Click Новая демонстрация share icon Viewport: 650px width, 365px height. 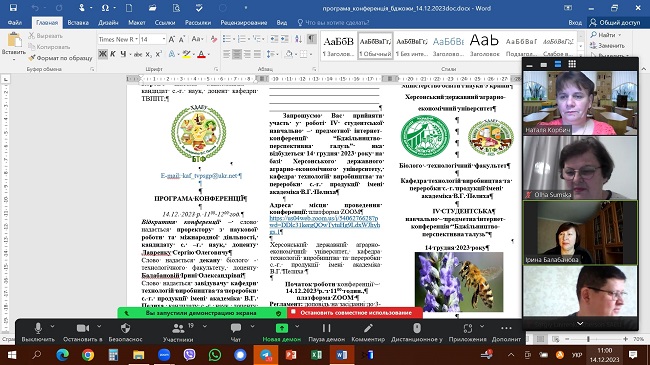click(x=282, y=328)
